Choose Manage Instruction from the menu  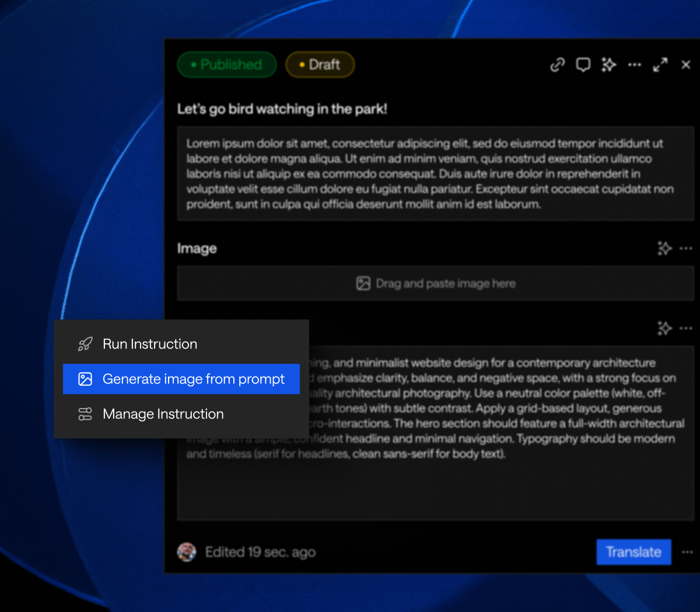pos(163,414)
